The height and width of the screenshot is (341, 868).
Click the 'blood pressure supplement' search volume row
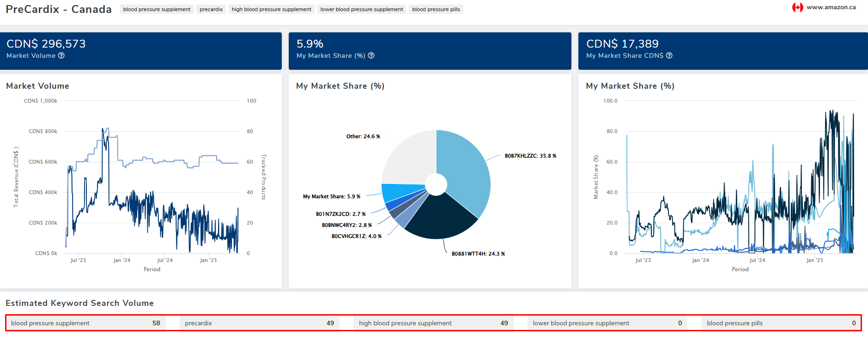[x=85, y=323]
